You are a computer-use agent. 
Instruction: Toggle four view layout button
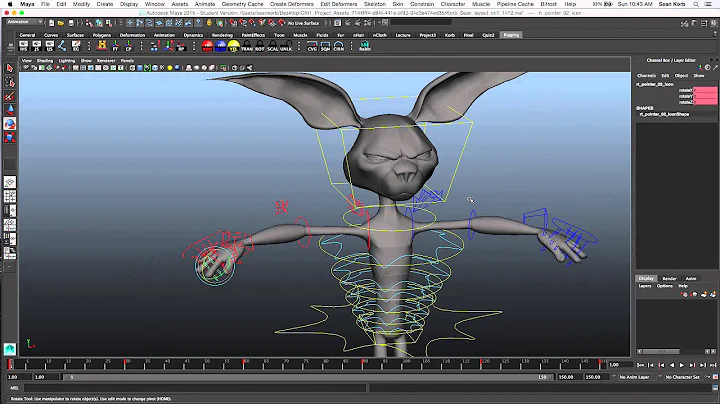[x=10, y=196]
